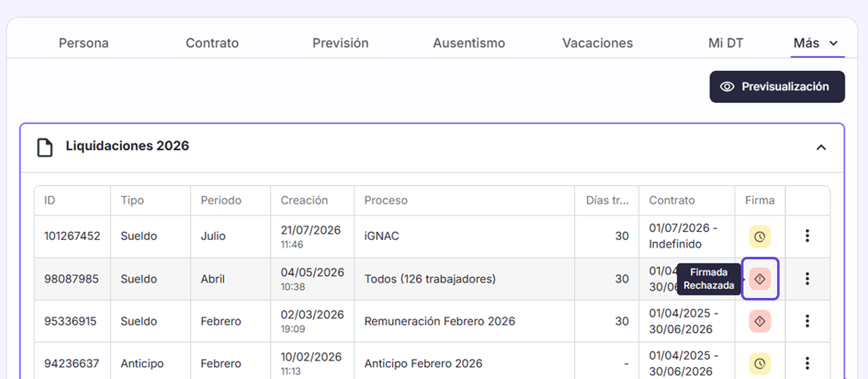Click the Creación column header
Image resolution: width=868 pixels, height=379 pixels.
(304, 200)
